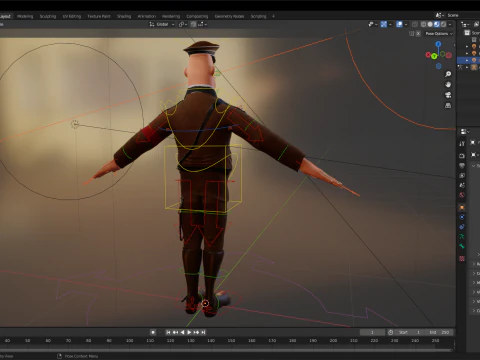
Task: Open the Scripting workspace tab
Action: [x=259, y=16]
